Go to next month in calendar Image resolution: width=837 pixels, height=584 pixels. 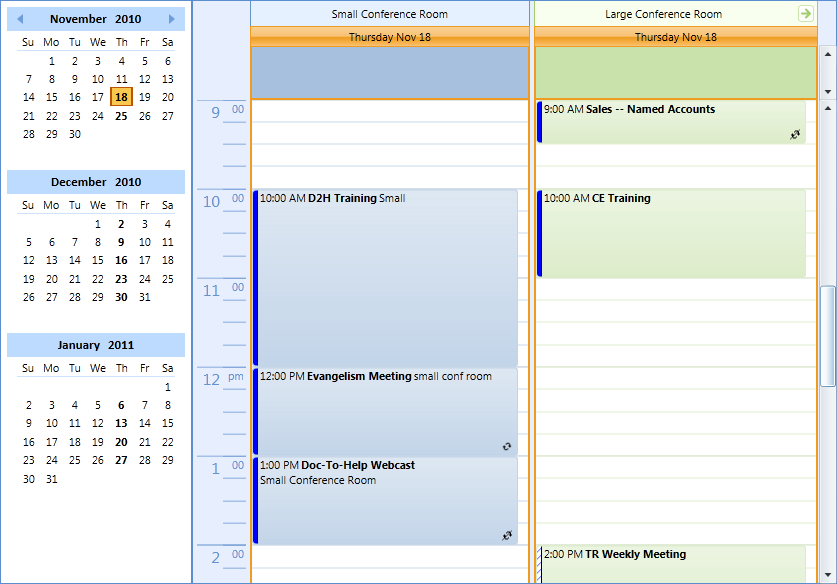point(171,19)
